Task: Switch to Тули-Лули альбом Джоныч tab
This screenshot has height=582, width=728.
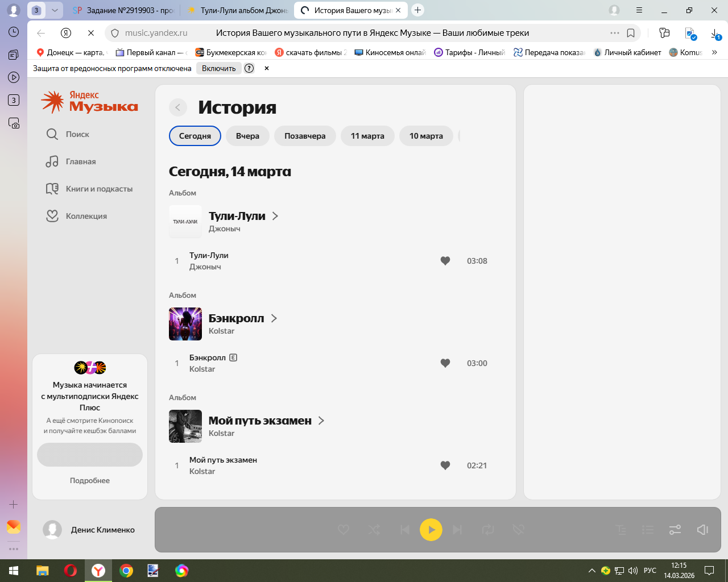Action: point(237,10)
